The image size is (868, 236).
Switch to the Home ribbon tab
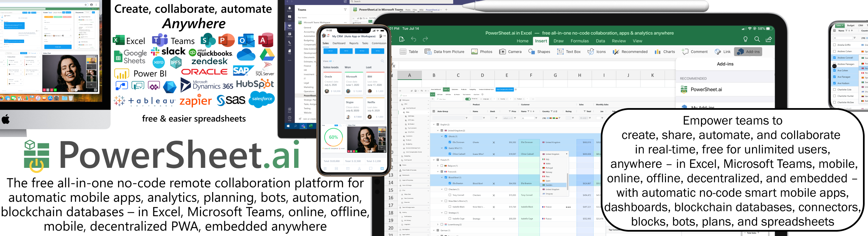(x=522, y=41)
